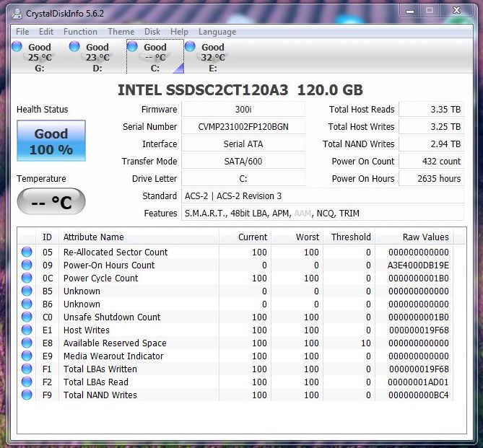Click the blue status orb for disk E:
483x448 pixels.
[190, 46]
